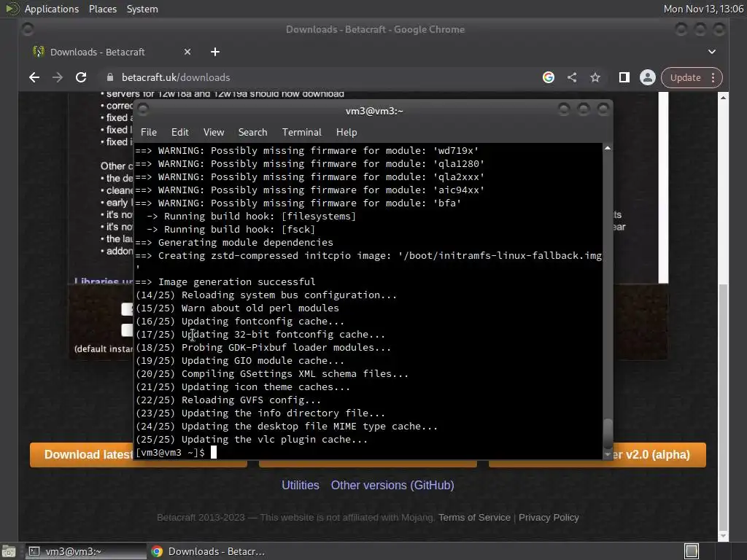Open terminal Search menu
This screenshot has height=560, width=747.
pos(252,133)
